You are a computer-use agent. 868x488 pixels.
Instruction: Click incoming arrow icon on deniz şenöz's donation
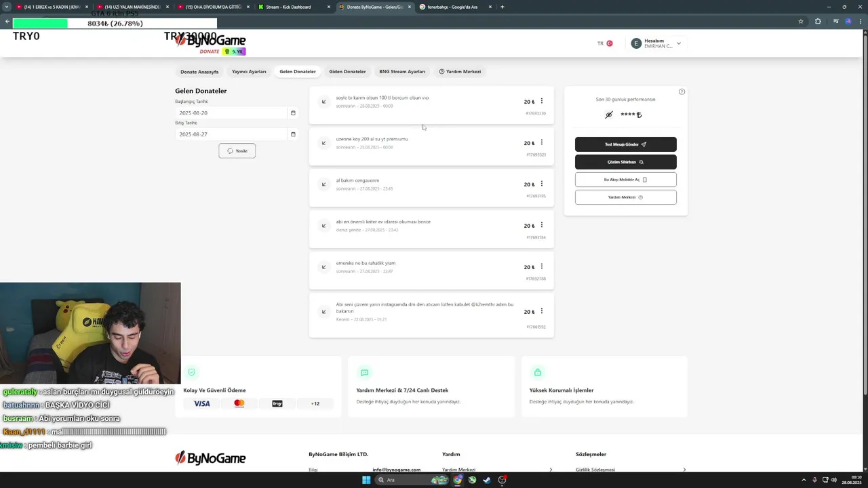[x=323, y=226]
